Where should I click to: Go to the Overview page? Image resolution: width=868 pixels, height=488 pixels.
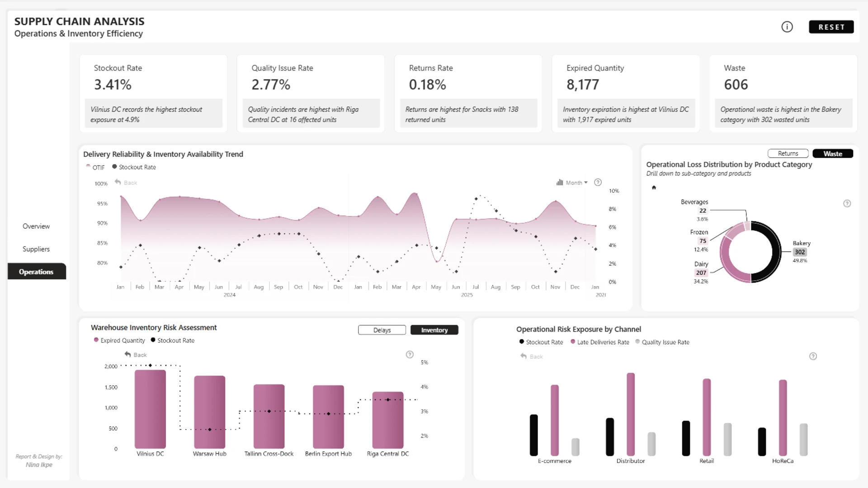[x=36, y=226]
